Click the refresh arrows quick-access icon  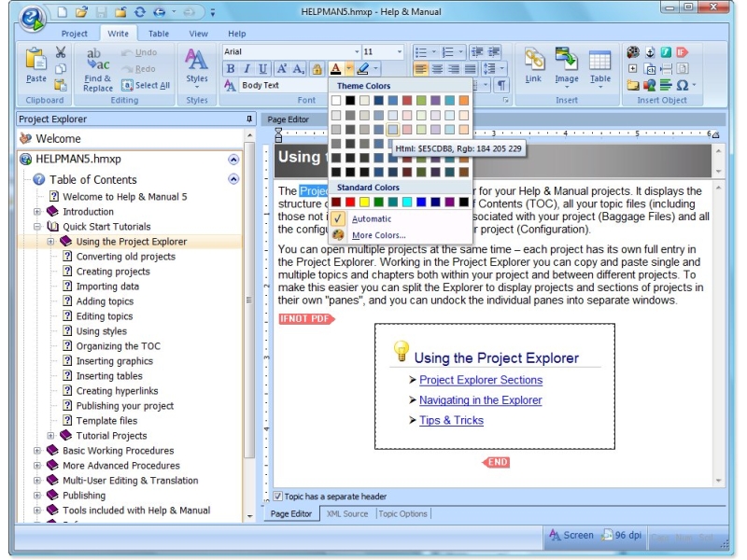pyautogui.click(x=139, y=12)
